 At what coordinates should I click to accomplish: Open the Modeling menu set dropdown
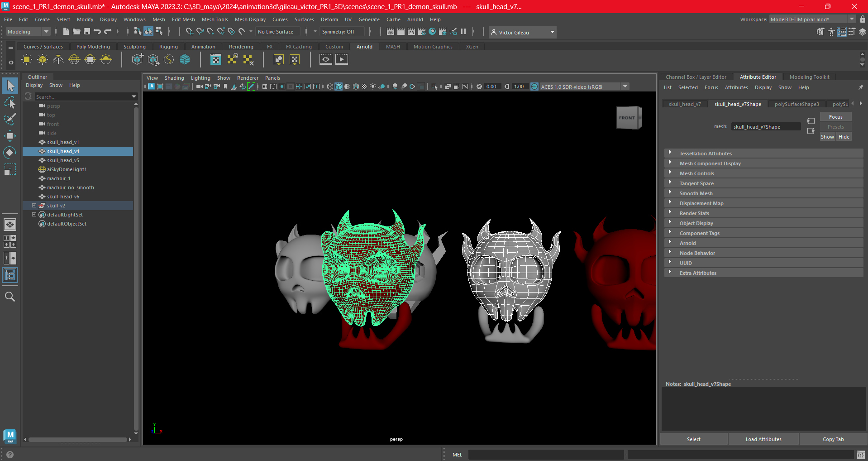tap(28, 32)
